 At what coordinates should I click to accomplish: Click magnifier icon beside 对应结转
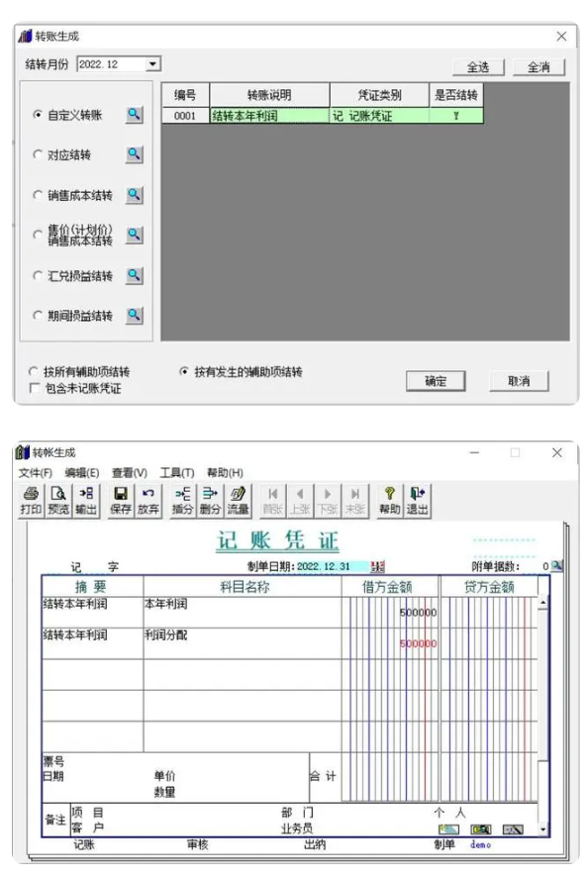pyautogui.click(x=134, y=154)
